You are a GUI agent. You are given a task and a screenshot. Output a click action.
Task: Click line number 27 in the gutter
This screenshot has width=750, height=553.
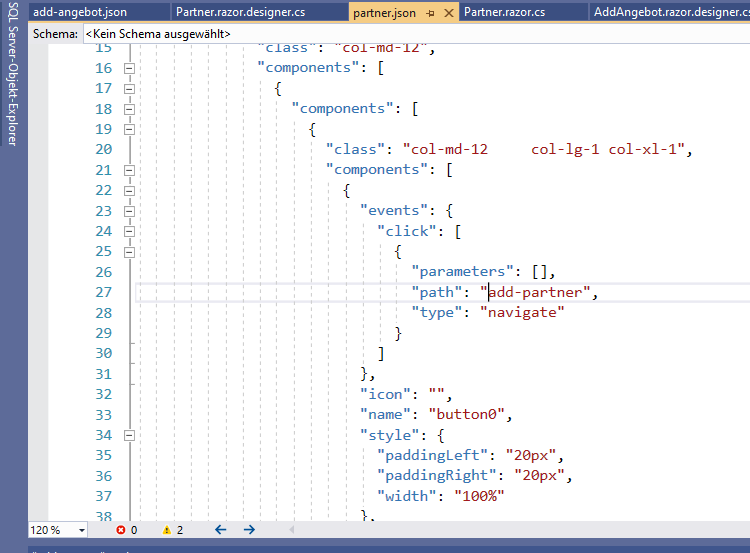pyautogui.click(x=103, y=292)
